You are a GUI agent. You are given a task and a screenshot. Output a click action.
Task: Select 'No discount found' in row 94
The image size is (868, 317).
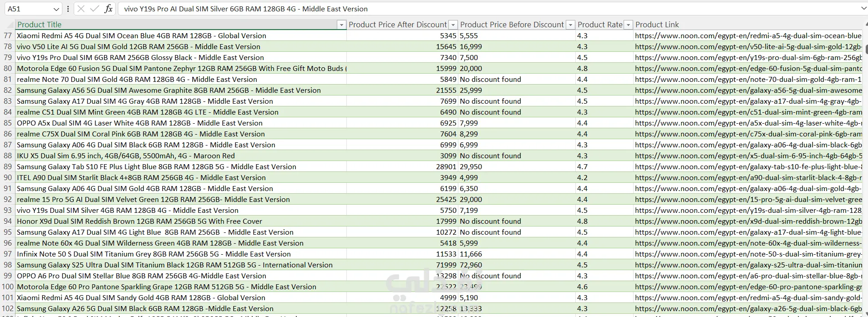(x=517, y=221)
